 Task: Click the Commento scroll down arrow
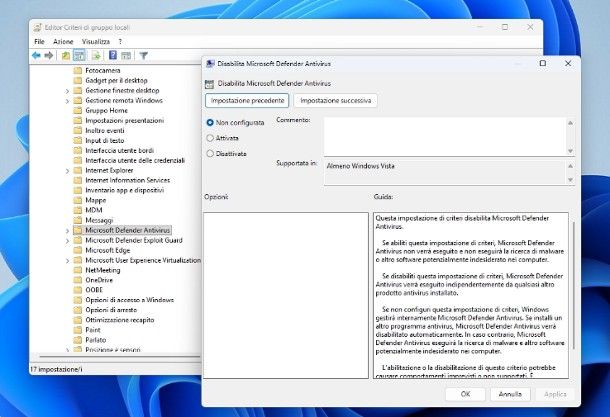[x=570, y=151]
